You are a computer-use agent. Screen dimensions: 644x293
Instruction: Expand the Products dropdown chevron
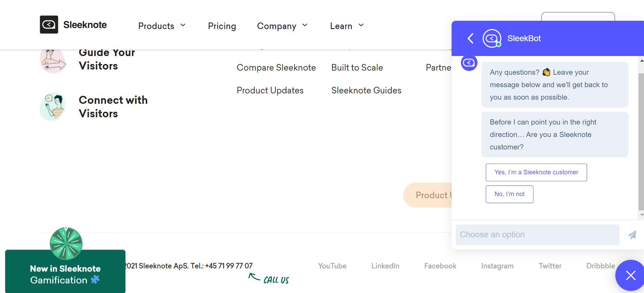coord(183,25)
